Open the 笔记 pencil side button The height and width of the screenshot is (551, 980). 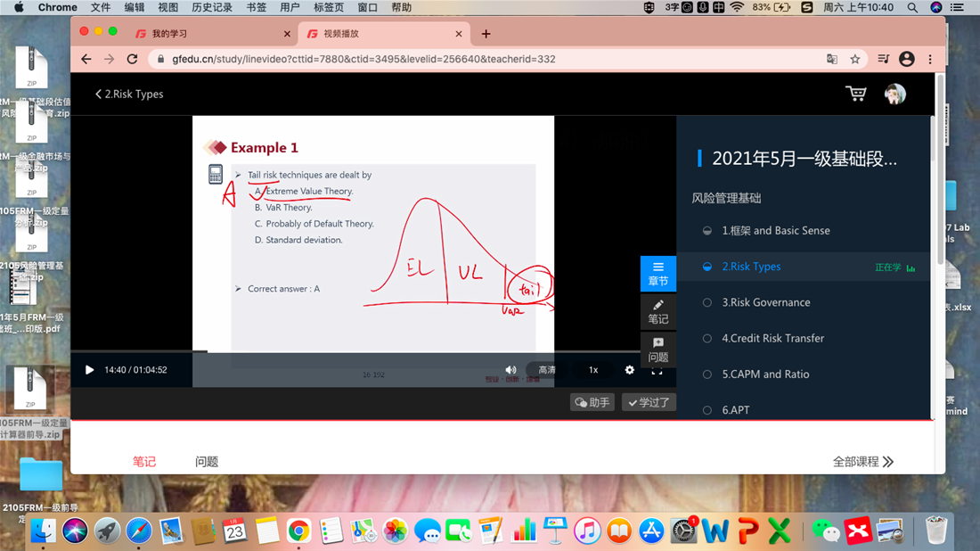click(658, 312)
